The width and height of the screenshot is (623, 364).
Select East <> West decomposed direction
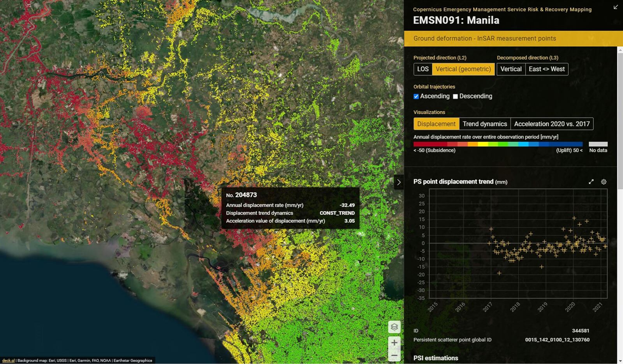(547, 69)
